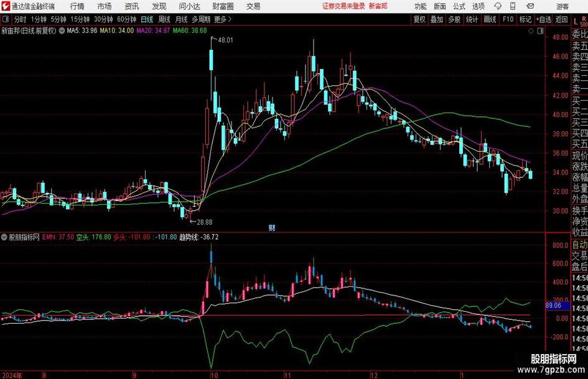Click the 游客 account label
Image resolution: width=588 pixels, height=379 pixels.
pos(562,6)
